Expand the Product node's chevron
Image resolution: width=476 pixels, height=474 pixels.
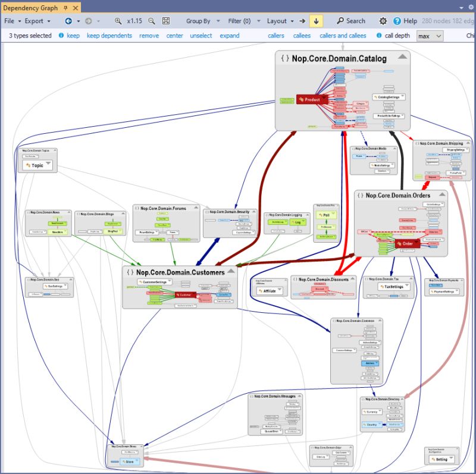point(324,97)
